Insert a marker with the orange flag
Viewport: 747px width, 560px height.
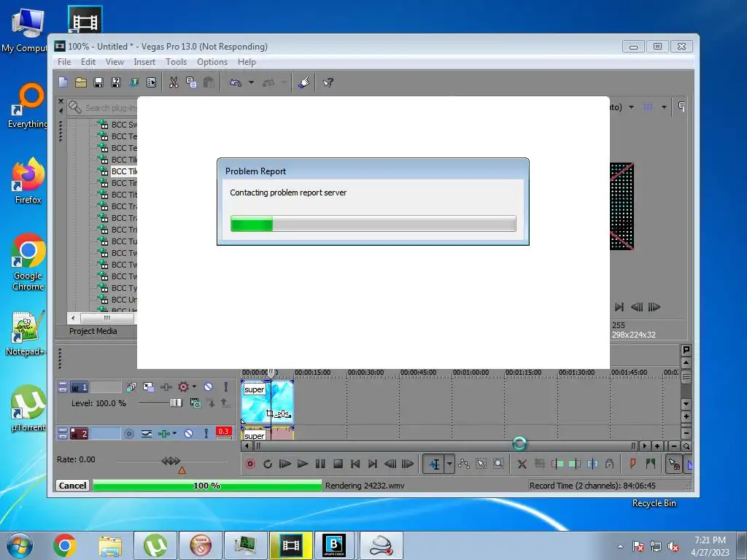pyautogui.click(x=632, y=464)
